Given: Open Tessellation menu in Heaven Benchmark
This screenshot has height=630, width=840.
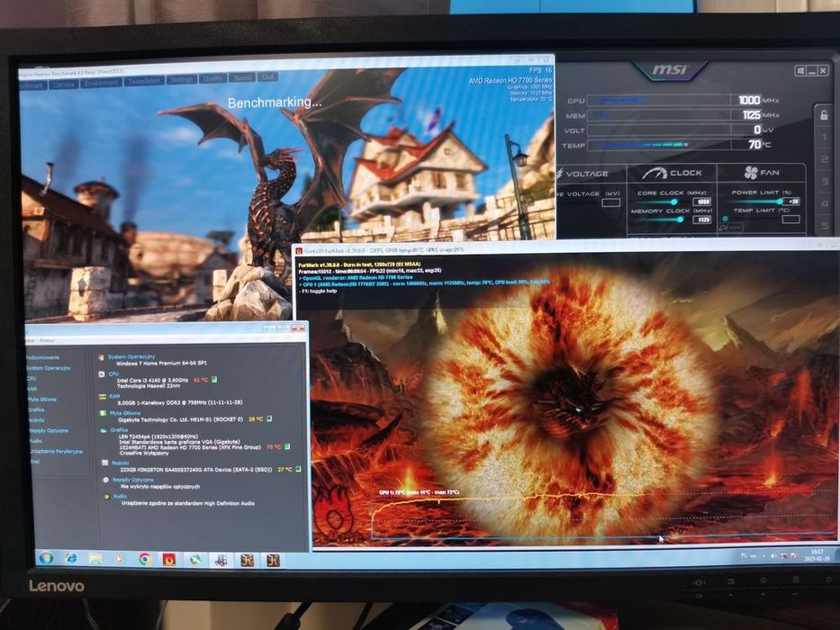Looking at the screenshot, I should [x=144, y=81].
